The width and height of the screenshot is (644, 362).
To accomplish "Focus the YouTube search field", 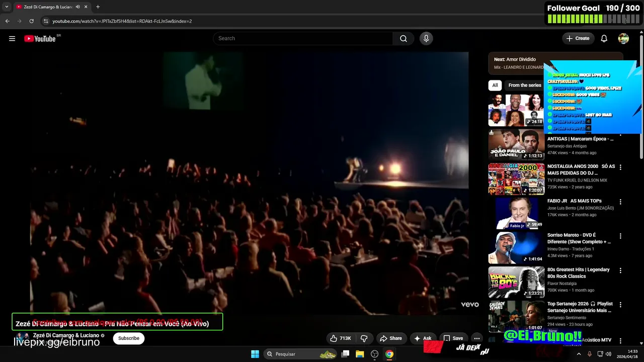I will pyautogui.click(x=303, y=39).
